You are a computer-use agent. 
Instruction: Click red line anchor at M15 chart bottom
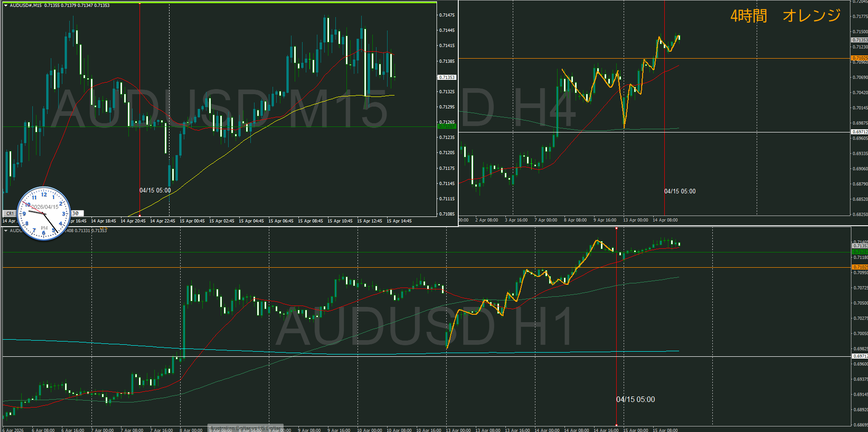tap(140, 216)
